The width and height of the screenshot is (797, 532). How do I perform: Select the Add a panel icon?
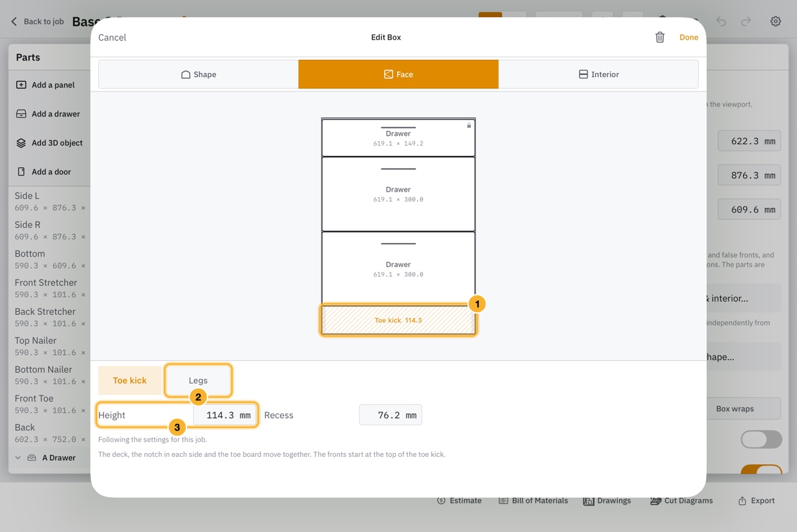click(21, 85)
